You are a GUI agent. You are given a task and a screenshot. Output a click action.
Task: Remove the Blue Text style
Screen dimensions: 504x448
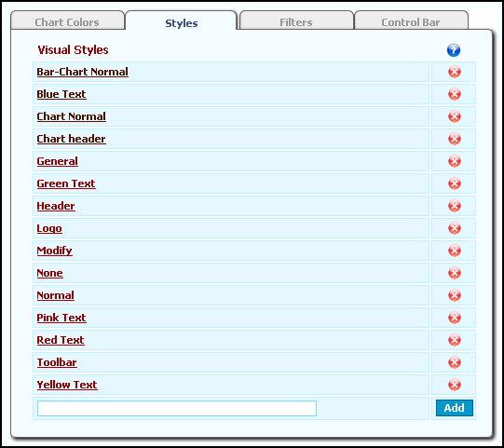(x=455, y=94)
